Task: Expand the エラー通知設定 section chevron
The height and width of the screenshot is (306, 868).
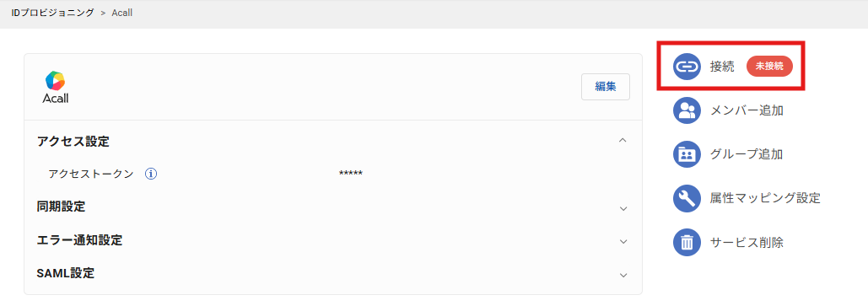Action: point(623,242)
